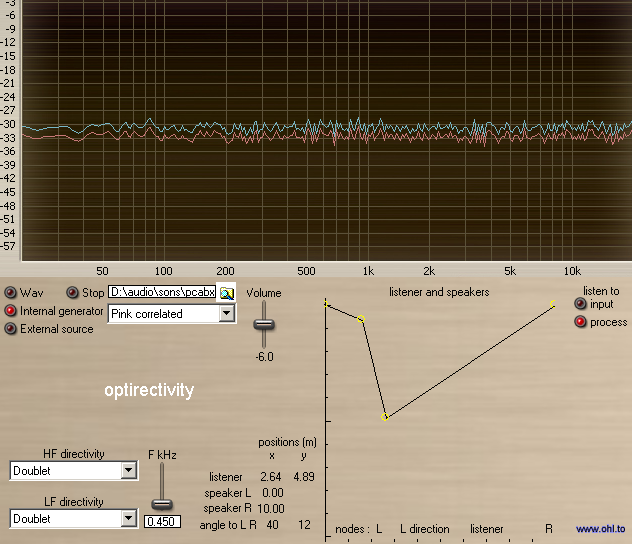This screenshot has width=632, height=544.
Task: Set listen to input
Action: click(x=580, y=303)
